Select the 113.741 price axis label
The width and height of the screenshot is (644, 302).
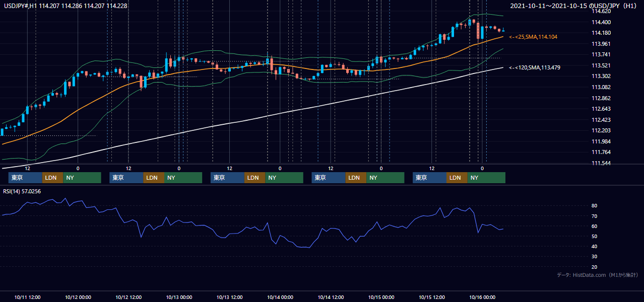click(601, 54)
